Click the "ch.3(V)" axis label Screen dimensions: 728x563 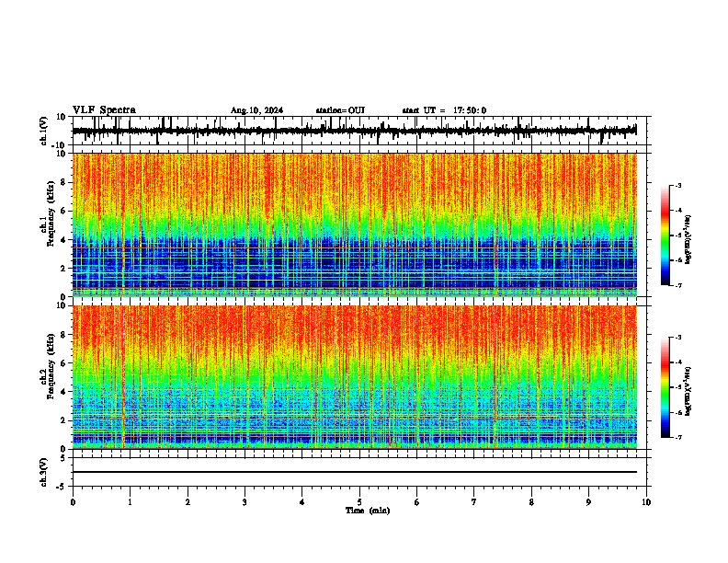click(44, 472)
